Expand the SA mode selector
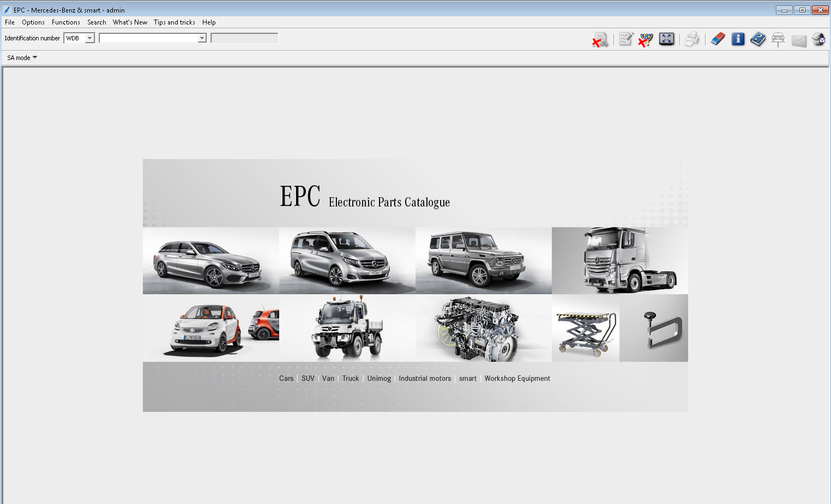The width and height of the screenshot is (831, 504). pos(22,57)
